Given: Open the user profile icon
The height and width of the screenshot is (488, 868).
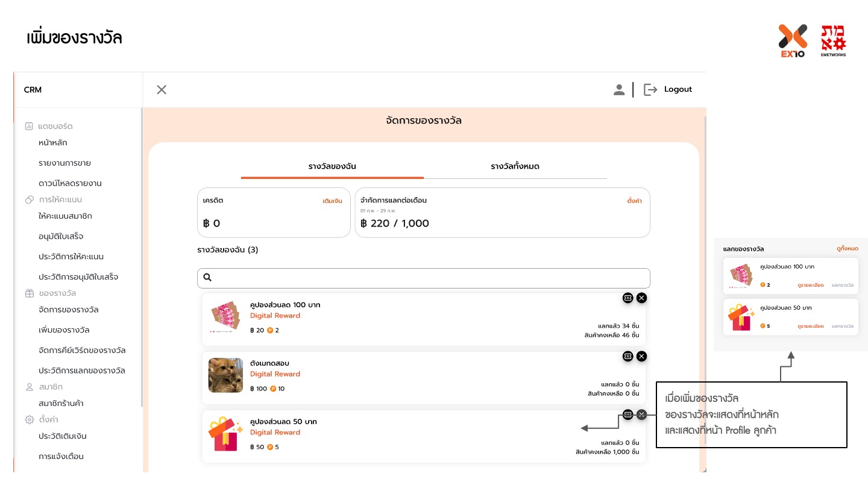Looking at the screenshot, I should point(618,90).
